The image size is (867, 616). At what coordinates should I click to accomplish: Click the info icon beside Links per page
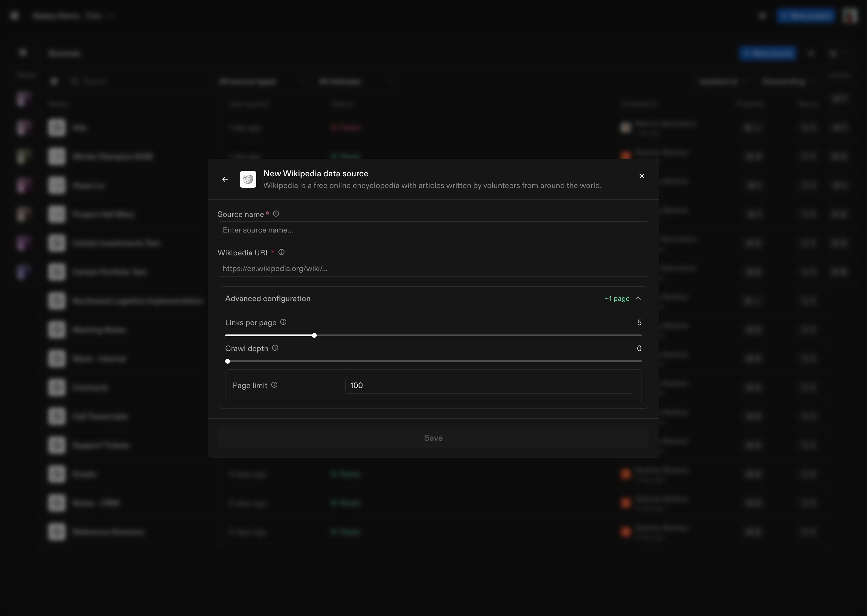(283, 322)
